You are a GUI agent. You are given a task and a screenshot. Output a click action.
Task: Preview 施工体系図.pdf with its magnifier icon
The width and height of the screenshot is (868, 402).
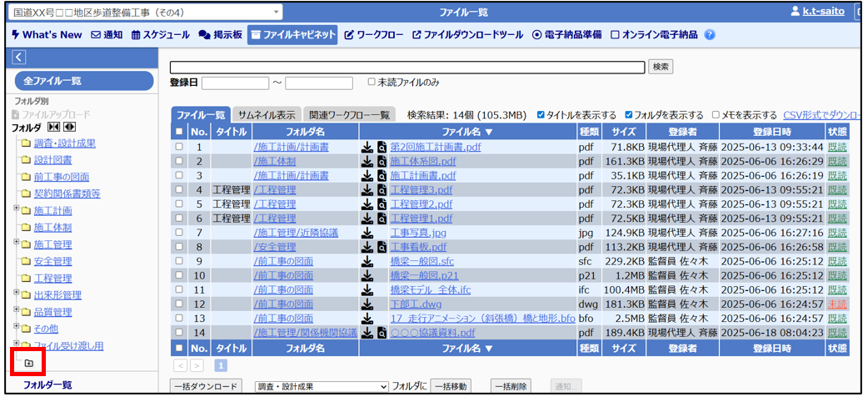coord(382,162)
